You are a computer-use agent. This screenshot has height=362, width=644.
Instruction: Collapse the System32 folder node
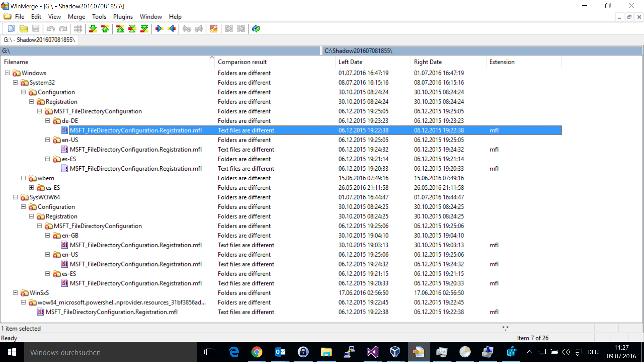15,82
